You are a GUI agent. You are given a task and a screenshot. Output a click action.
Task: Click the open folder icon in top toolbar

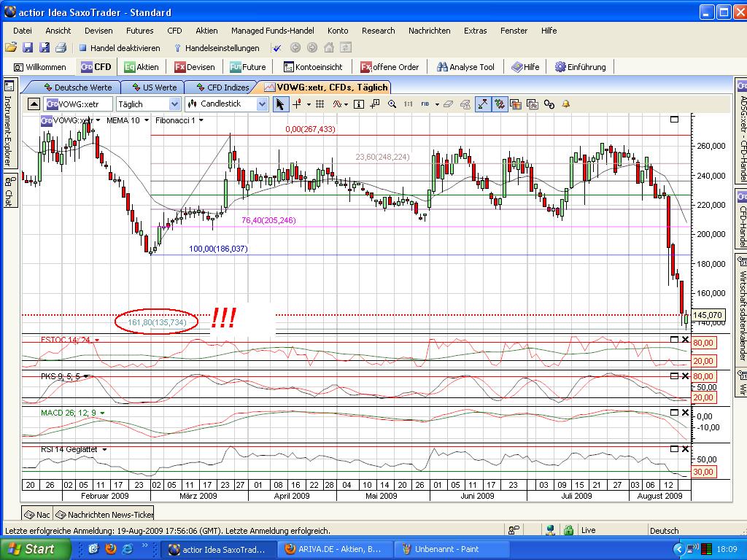[11, 48]
